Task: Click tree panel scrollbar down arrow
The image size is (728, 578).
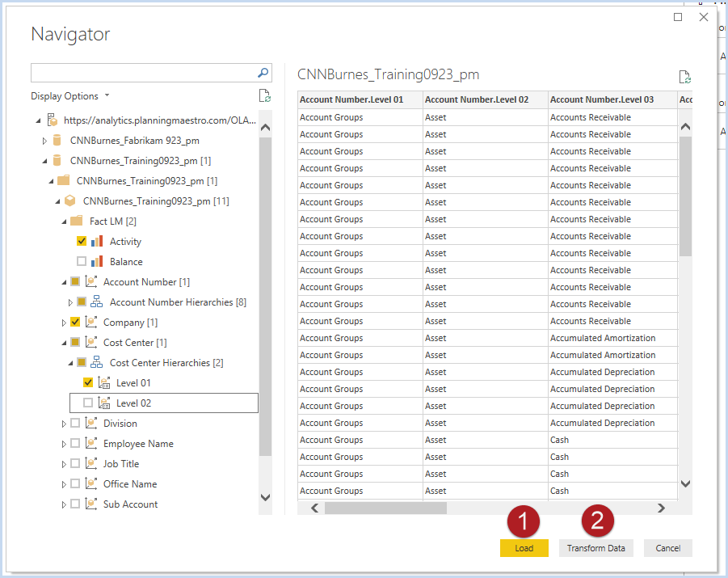Action: coord(265,498)
